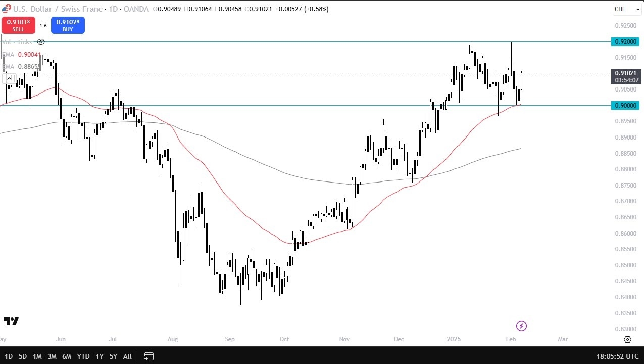This screenshot has height=364, width=644.
Task: Click the 18:05:52 UTC timezone selector
Action: tap(617, 356)
